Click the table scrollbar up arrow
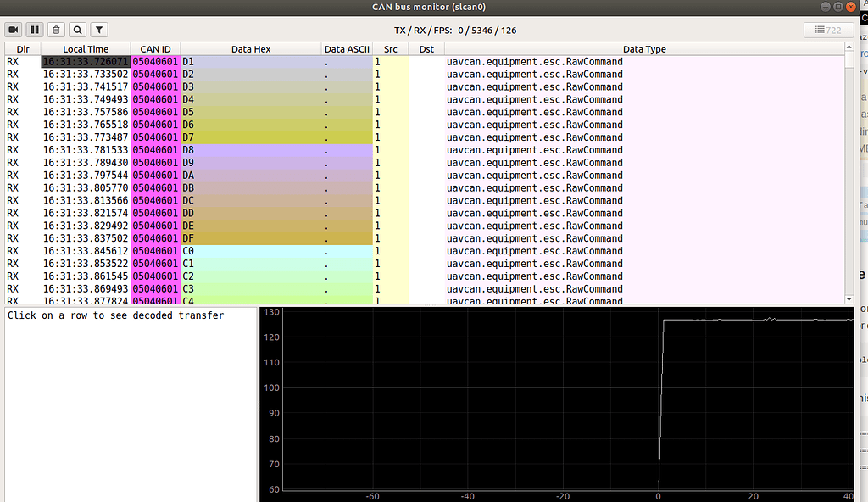 click(849, 47)
